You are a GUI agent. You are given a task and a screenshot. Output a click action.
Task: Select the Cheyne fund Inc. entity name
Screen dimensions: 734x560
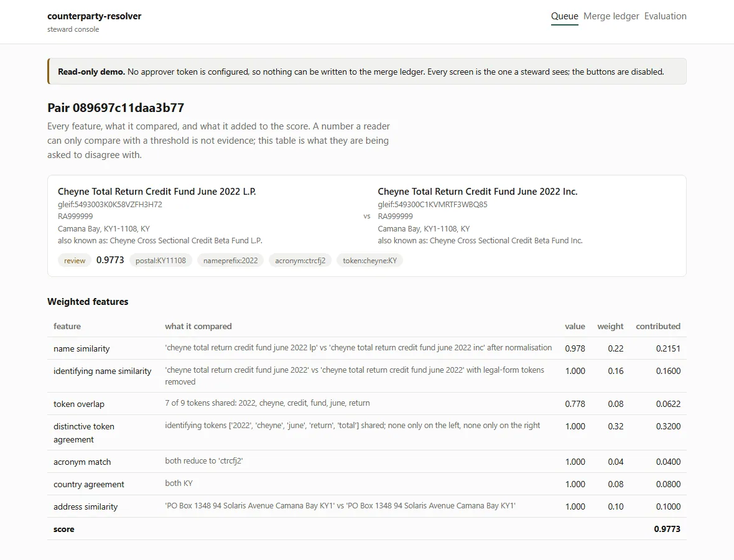point(478,192)
